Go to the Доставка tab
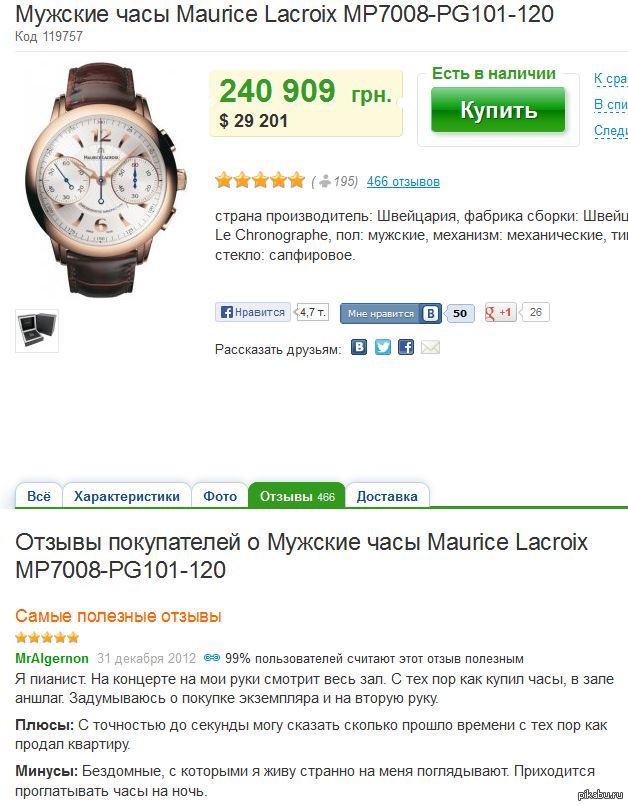The width and height of the screenshot is (628, 806). point(387,496)
